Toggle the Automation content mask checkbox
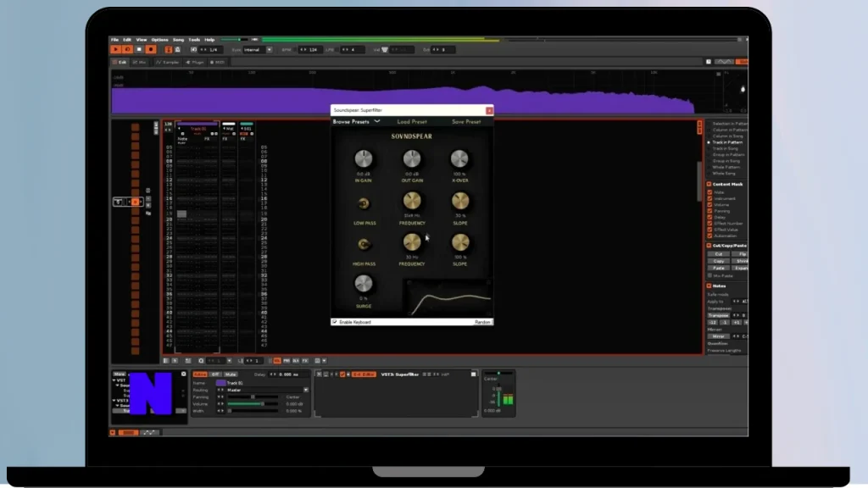The width and height of the screenshot is (868, 488). [x=709, y=236]
